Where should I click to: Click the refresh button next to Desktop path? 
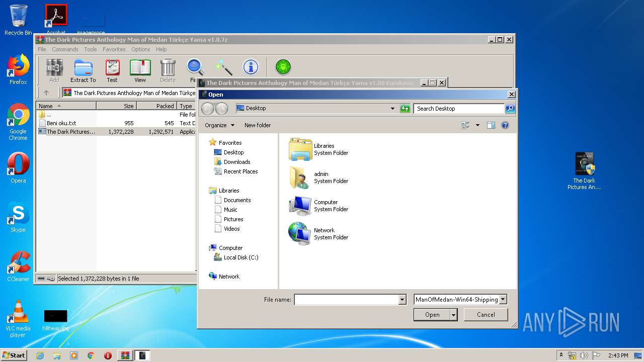coord(405,109)
